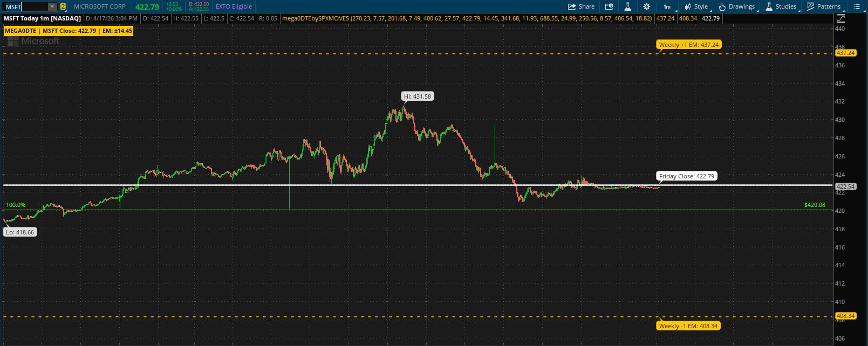This screenshot has height=346, width=868.
Task: Click the date D: 4/17/26 3:04 PM
Action: pyautogui.click(x=112, y=18)
